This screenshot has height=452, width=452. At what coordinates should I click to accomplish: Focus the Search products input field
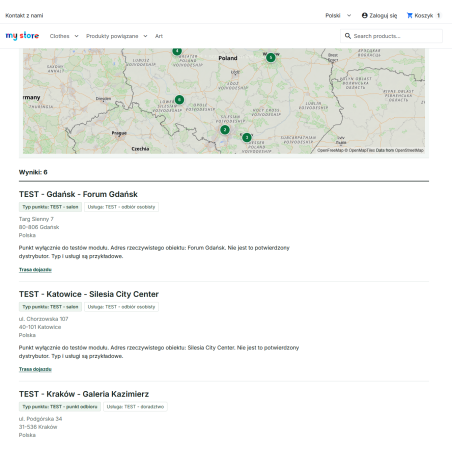pyautogui.click(x=391, y=36)
